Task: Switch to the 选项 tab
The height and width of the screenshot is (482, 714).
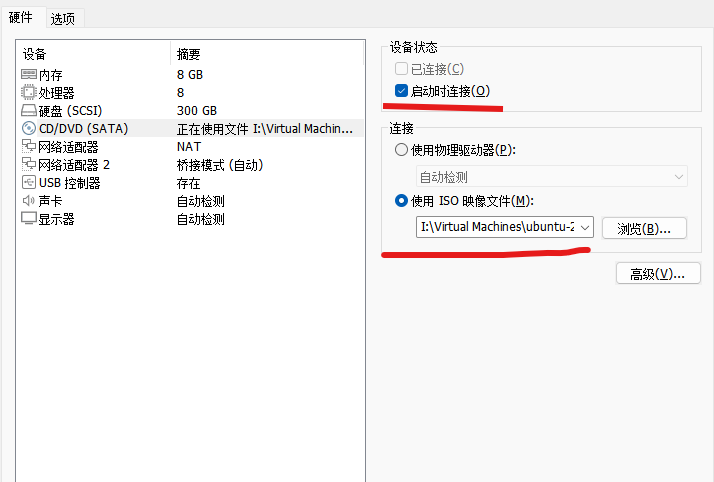Action: click(63, 19)
